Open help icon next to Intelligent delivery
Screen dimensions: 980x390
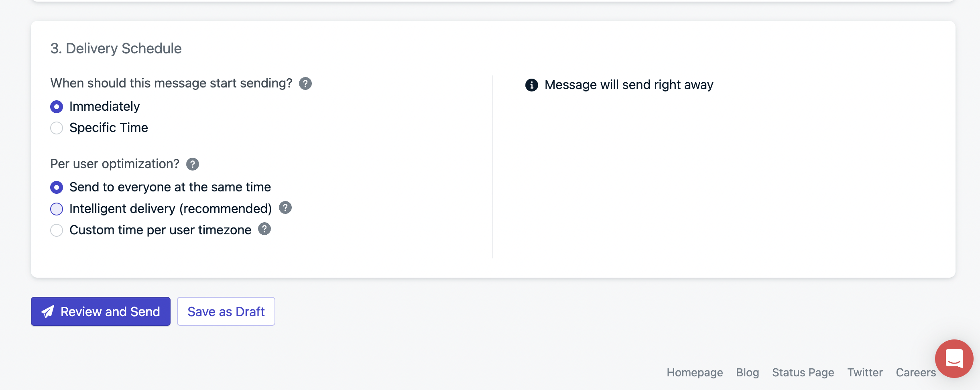click(x=285, y=208)
